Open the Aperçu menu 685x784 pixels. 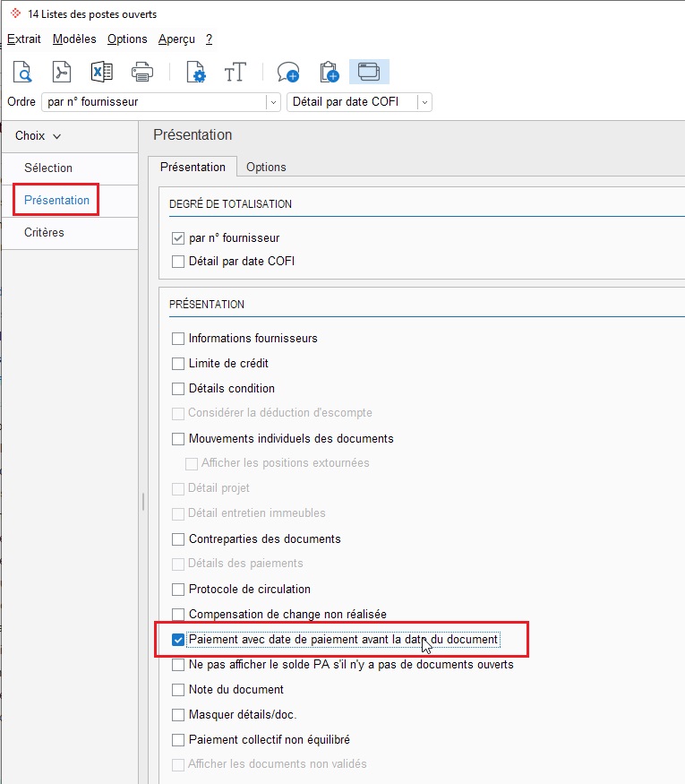[177, 39]
